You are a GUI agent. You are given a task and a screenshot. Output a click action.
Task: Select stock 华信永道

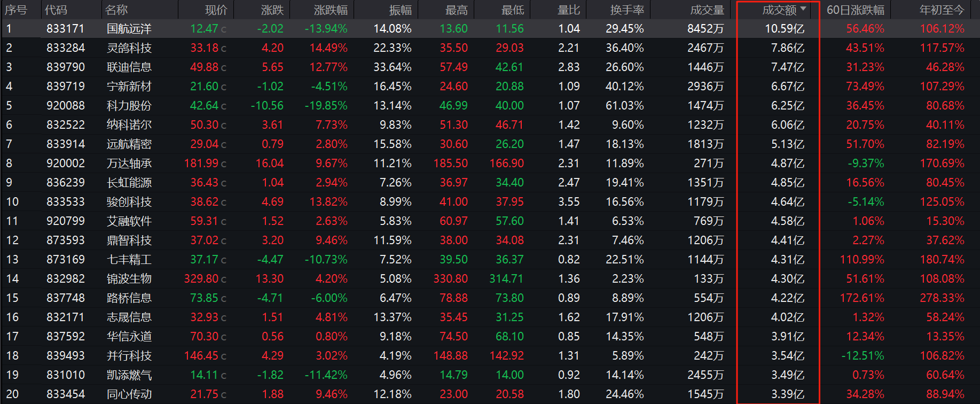[x=129, y=337]
